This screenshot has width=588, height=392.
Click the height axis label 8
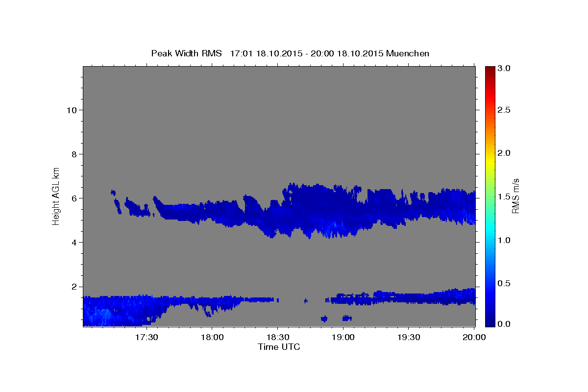click(x=74, y=154)
